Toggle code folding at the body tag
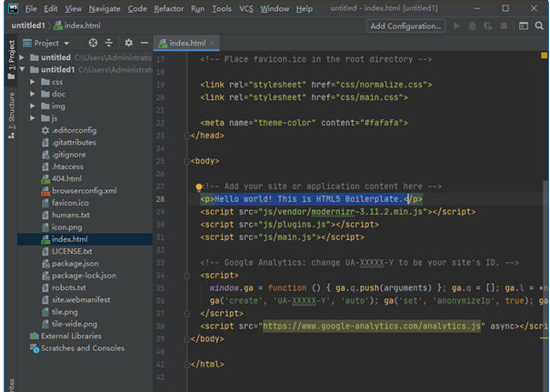This screenshot has height=392, width=550. [x=187, y=161]
